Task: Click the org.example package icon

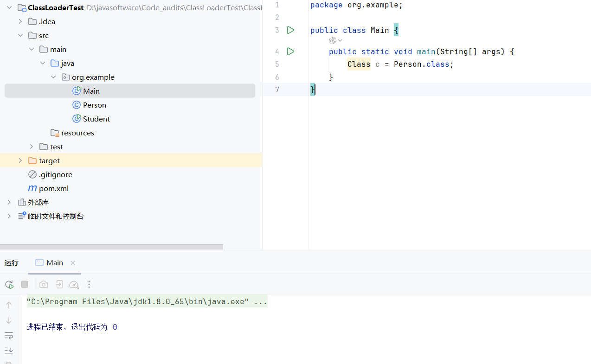Action: [x=66, y=77]
